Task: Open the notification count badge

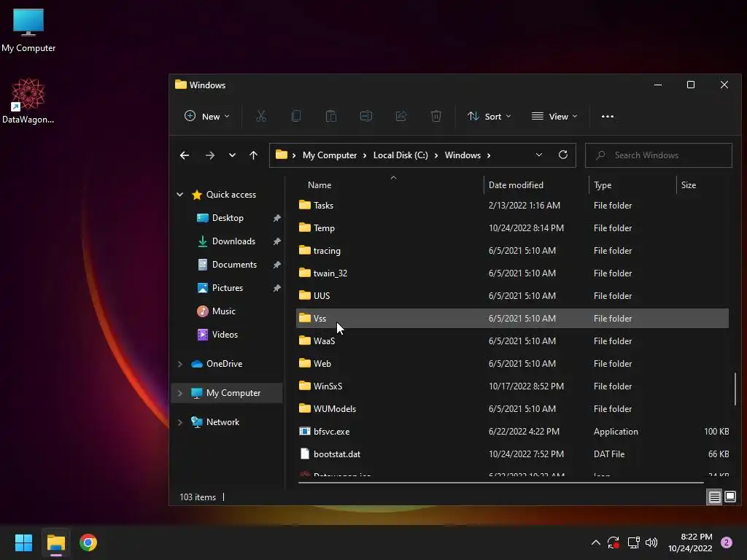Action: [x=727, y=542]
